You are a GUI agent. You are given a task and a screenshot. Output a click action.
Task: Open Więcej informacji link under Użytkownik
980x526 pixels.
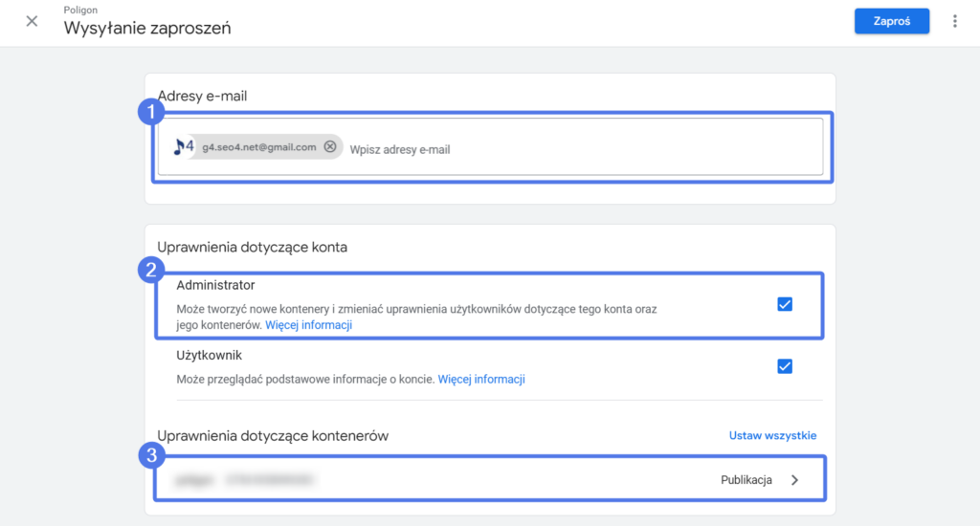coord(481,379)
